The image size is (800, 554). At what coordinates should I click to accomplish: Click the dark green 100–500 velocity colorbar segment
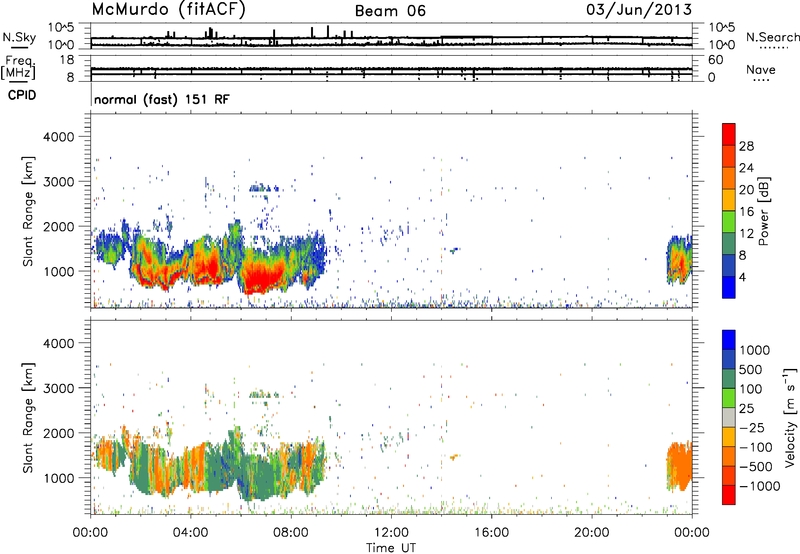(x=729, y=379)
